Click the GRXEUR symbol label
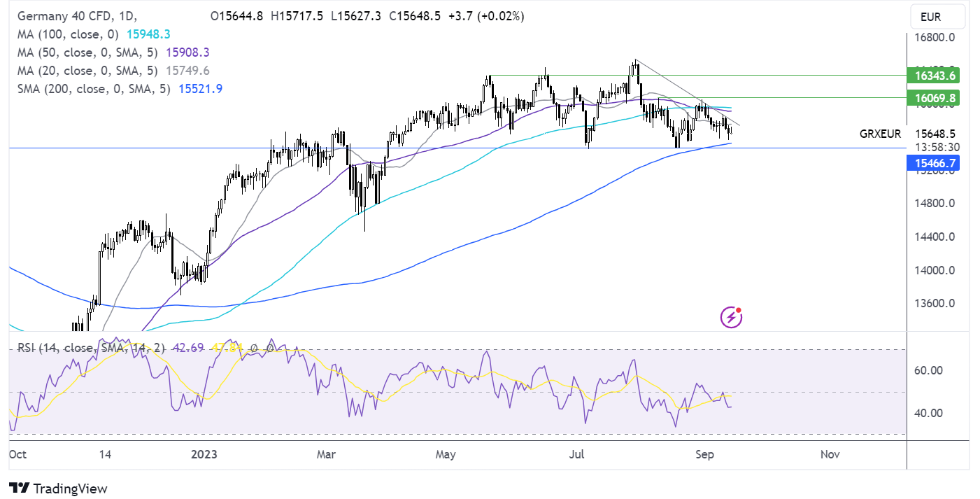The image size is (980, 499). click(x=881, y=133)
